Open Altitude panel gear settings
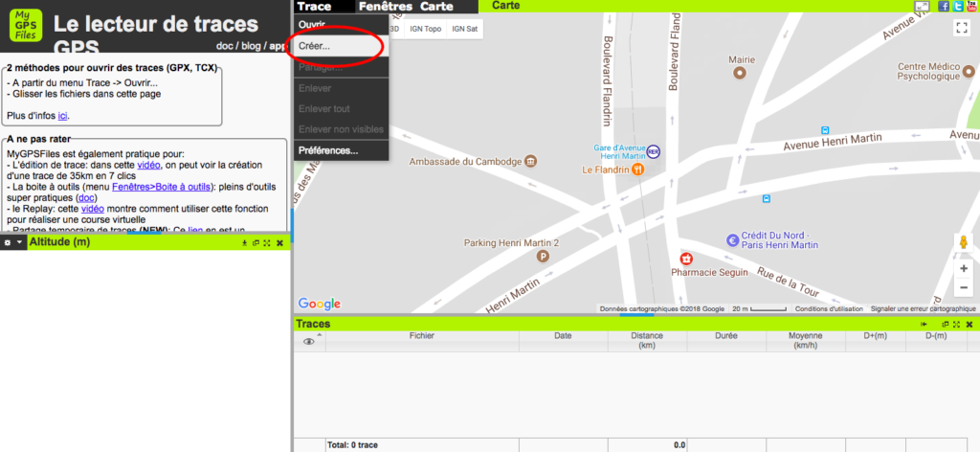The width and height of the screenshot is (980, 452). (x=8, y=242)
